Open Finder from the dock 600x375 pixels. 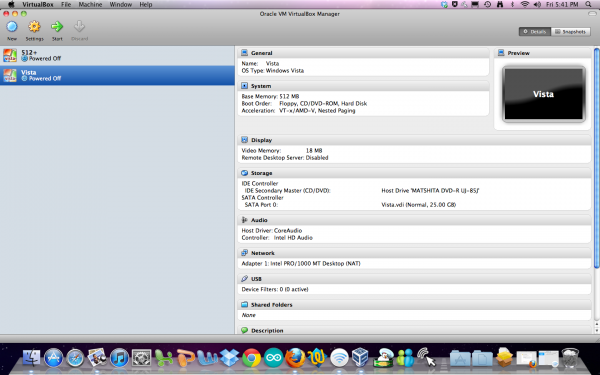coord(31,358)
